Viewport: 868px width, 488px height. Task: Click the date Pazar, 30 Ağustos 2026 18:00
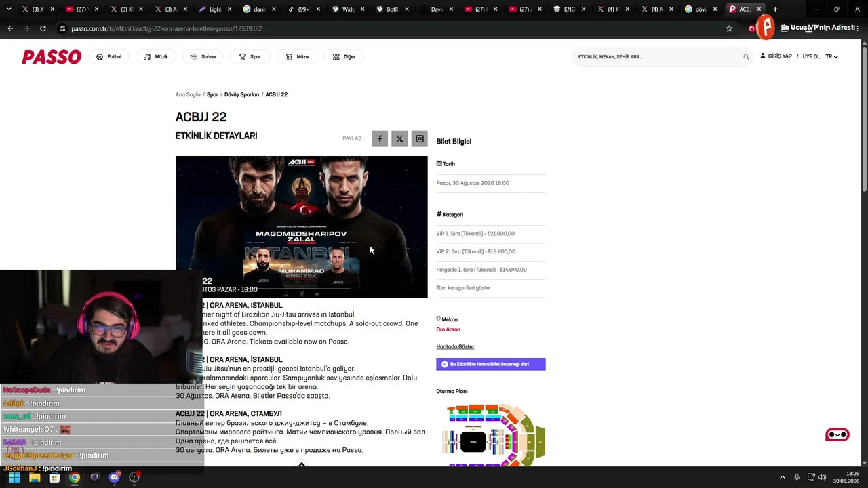(473, 183)
